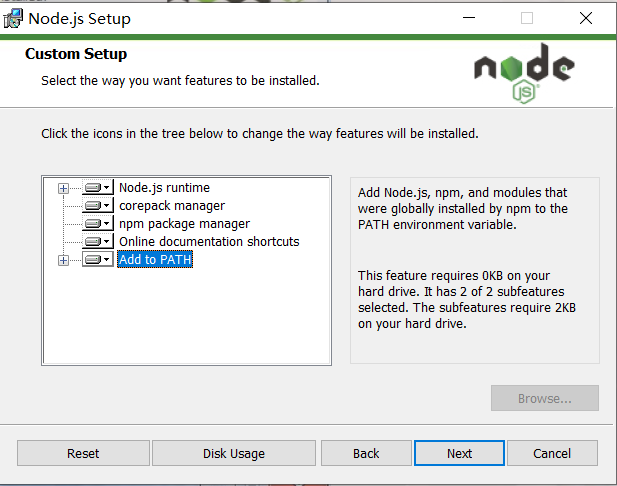Select the Node.js runtime tree item
Screen dimensions: 617x486
tap(164, 188)
